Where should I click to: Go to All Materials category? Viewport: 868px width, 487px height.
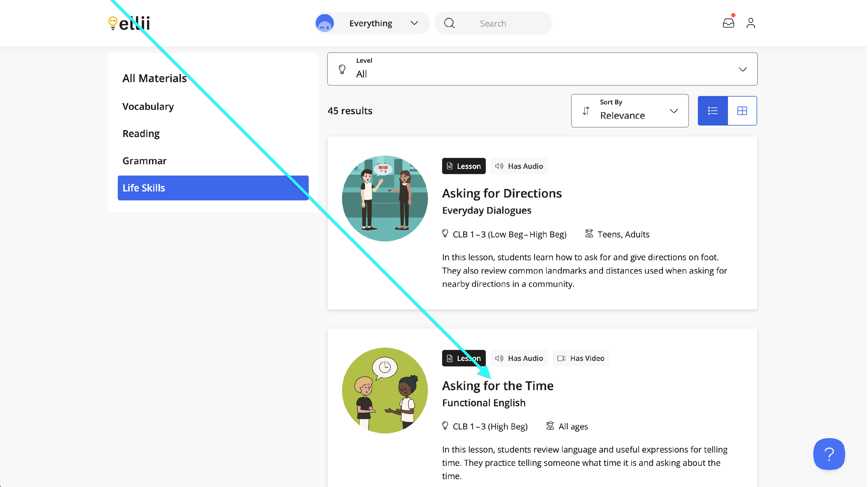(154, 78)
